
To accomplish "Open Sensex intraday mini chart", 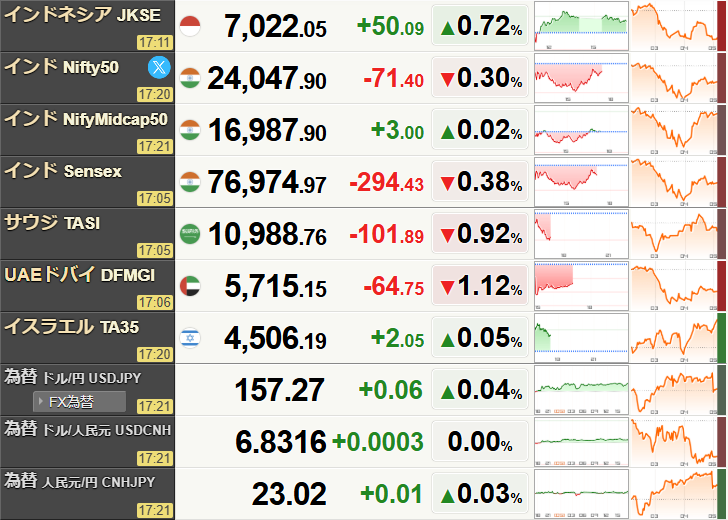I will pyautogui.click(x=581, y=182).
